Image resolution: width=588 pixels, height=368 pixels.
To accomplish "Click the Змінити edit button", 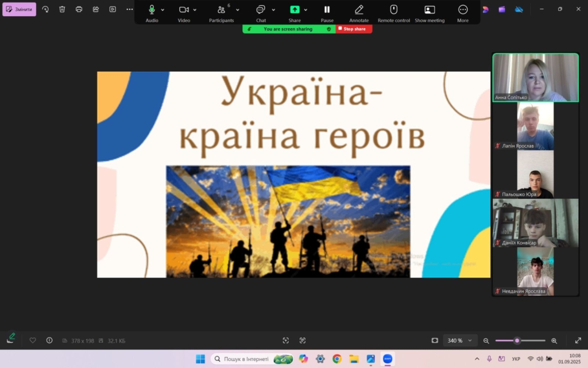I will [x=20, y=9].
